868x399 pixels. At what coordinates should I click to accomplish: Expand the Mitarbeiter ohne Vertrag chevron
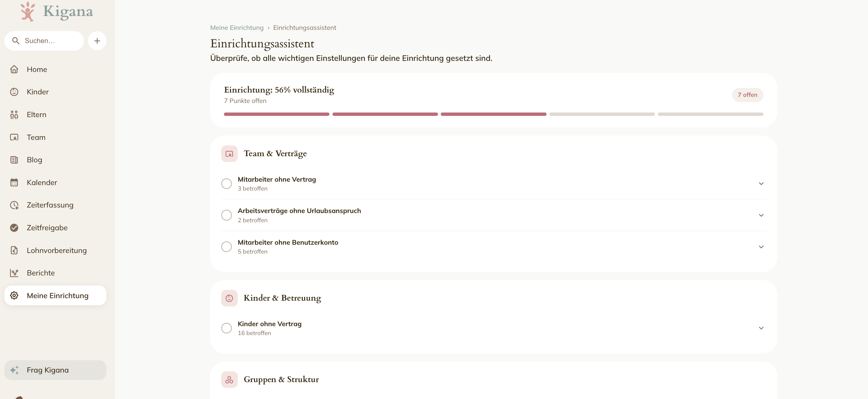[761, 184]
